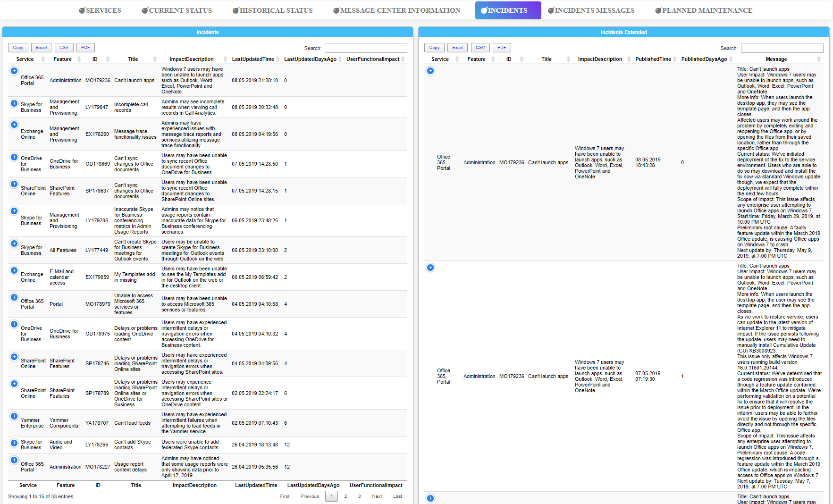
Task: Export the Incidents table to PDF
Action: coord(85,47)
